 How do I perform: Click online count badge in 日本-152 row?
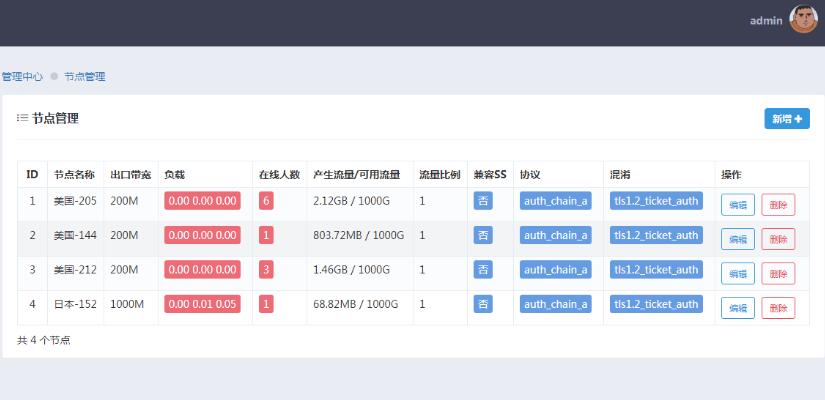(x=266, y=304)
